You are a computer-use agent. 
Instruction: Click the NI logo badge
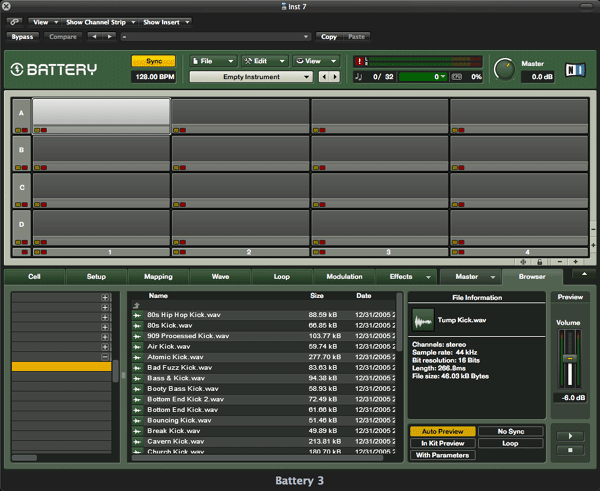click(574, 71)
